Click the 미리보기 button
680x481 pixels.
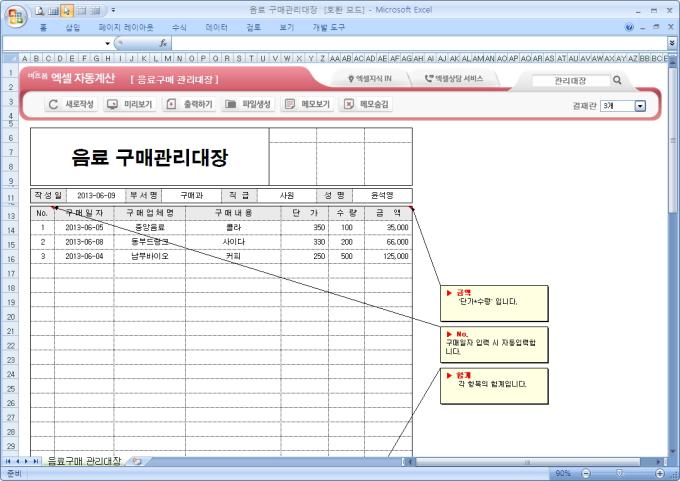click(x=130, y=104)
